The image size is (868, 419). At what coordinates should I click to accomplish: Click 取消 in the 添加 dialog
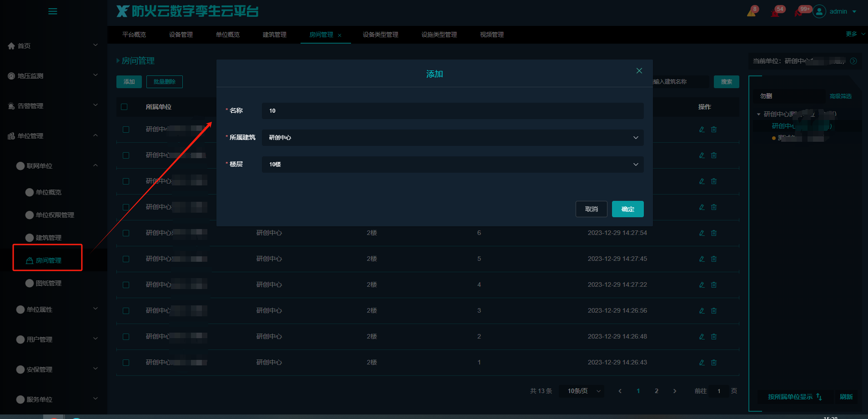592,209
